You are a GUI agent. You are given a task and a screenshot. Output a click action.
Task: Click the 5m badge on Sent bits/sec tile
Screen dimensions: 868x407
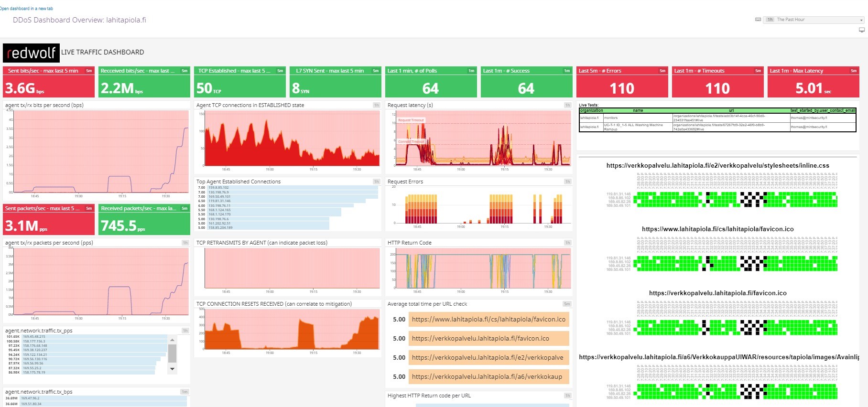click(x=89, y=71)
